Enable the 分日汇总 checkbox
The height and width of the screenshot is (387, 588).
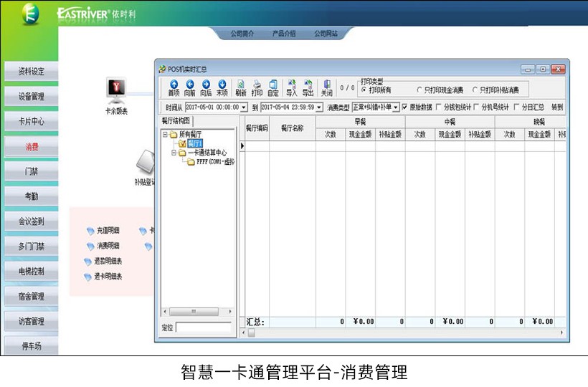517,107
